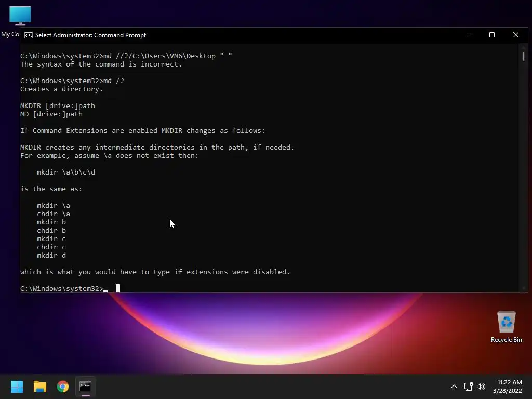This screenshot has height=399, width=532.
Task: Click the line 'chdir c'
Action: 51,247
